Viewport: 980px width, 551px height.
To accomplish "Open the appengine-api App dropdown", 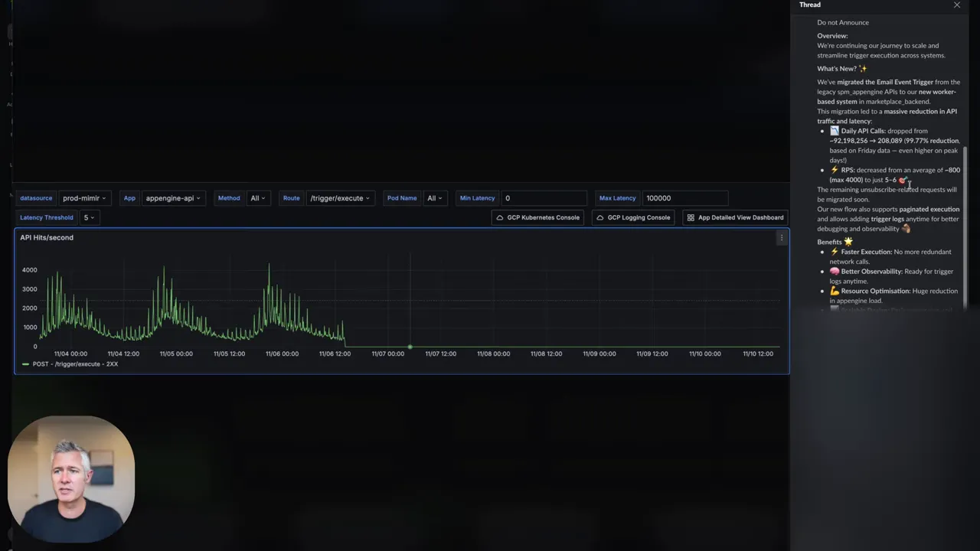I will click(172, 197).
